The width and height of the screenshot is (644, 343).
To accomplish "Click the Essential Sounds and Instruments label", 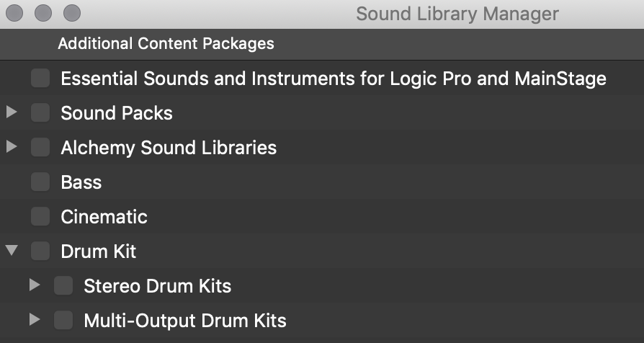I will 333,79.
